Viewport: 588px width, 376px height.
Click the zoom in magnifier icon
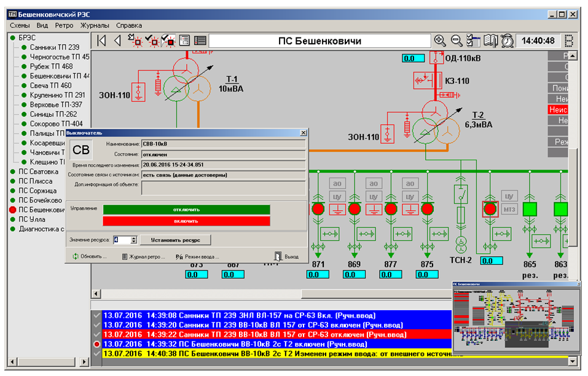pos(440,41)
